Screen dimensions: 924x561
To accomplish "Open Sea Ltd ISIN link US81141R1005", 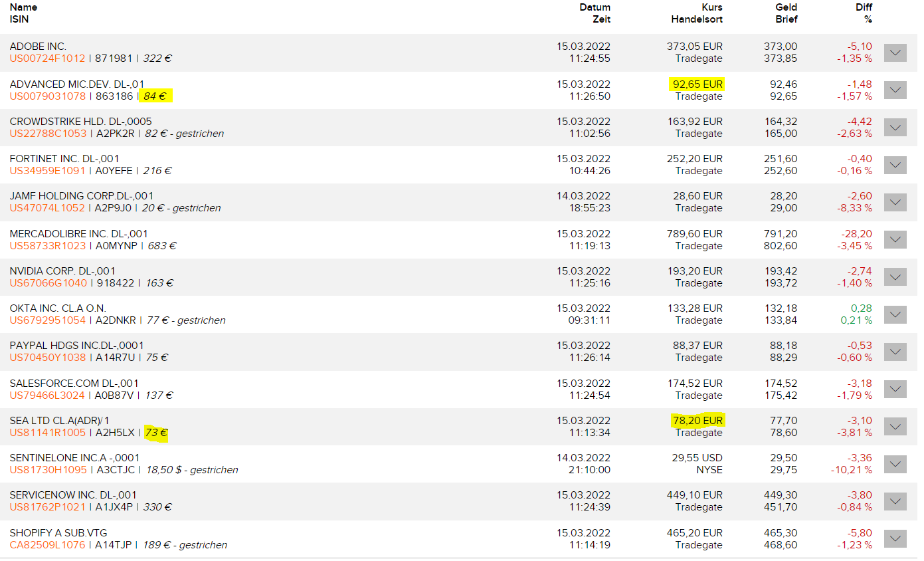I will pyautogui.click(x=48, y=433).
